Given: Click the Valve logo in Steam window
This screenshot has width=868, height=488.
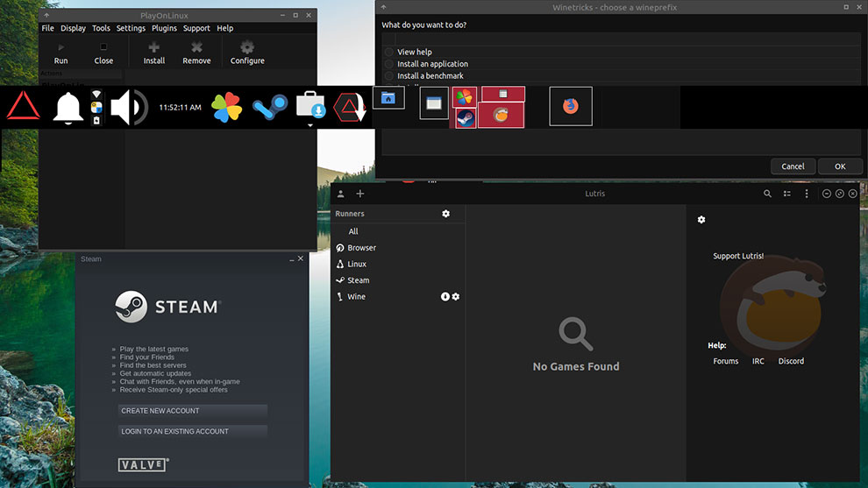Looking at the screenshot, I should click(144, 464).
